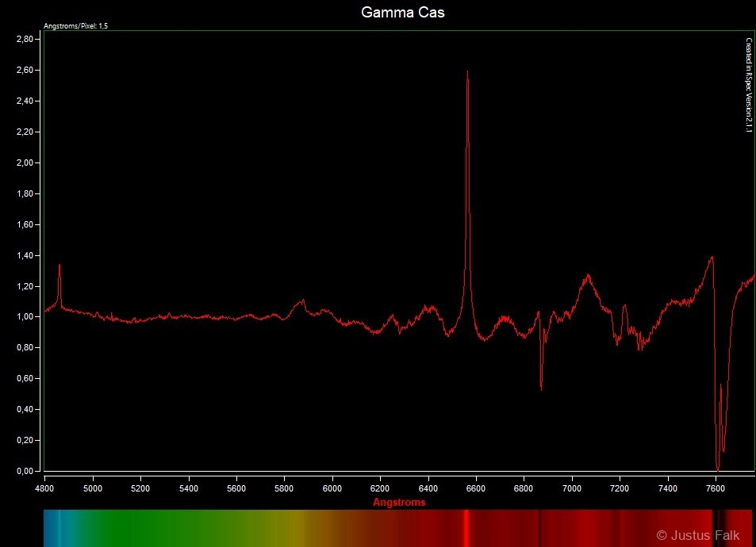Click the 7600 x-axis tick label

point(716,488)
